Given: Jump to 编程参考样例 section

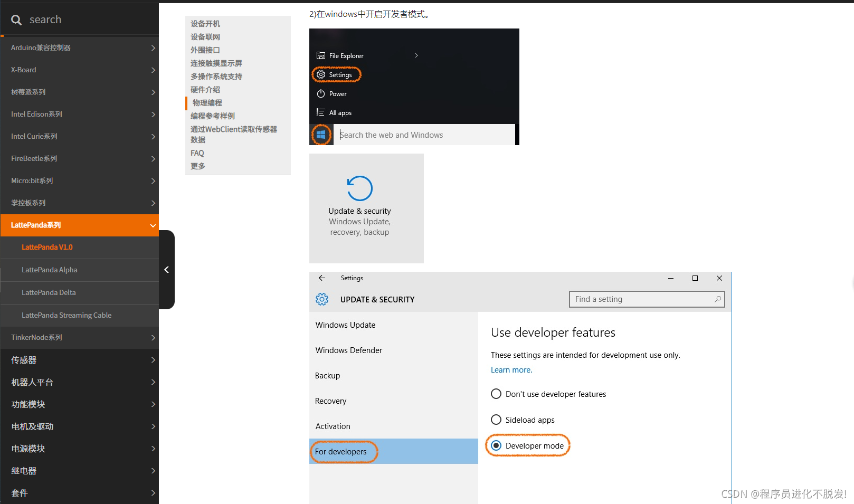Looking at the screenshot, I should pos(213,116).
